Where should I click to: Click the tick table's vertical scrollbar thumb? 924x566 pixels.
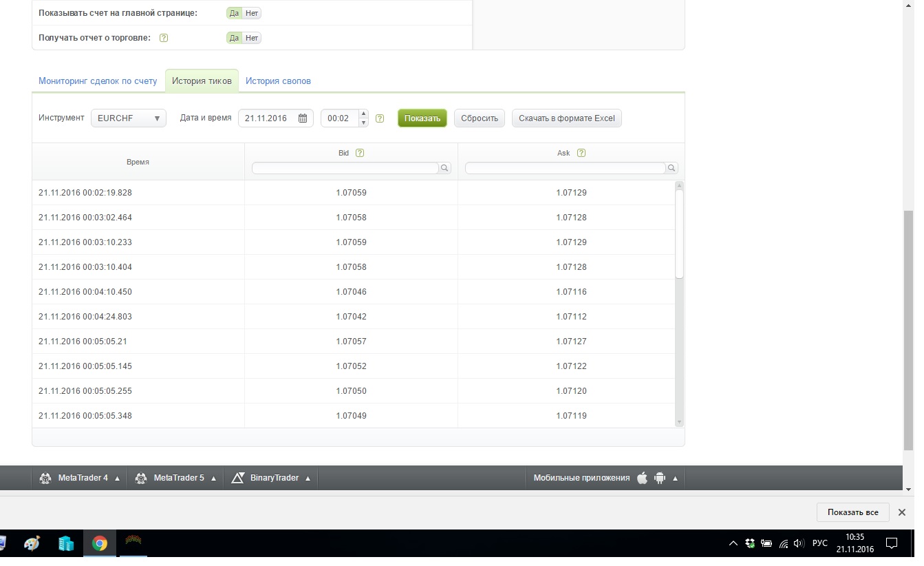(x=680, y=234)
